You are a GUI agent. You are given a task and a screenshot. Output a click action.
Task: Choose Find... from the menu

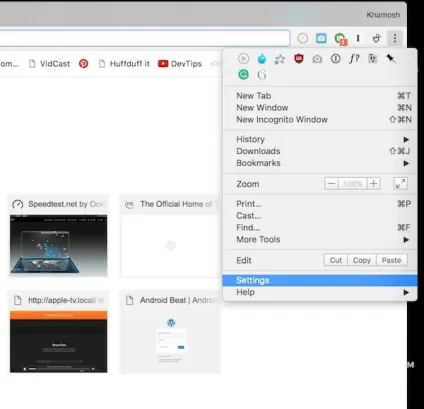(x=320, y=228)
